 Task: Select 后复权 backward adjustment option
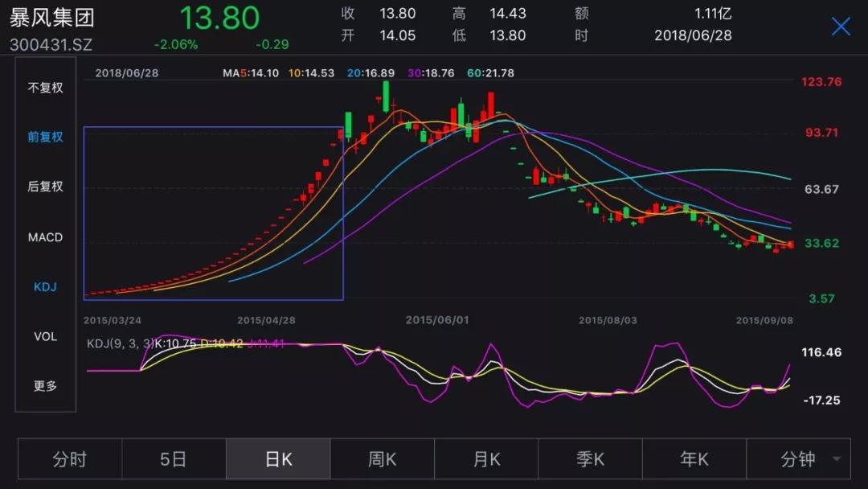(45, 186)
